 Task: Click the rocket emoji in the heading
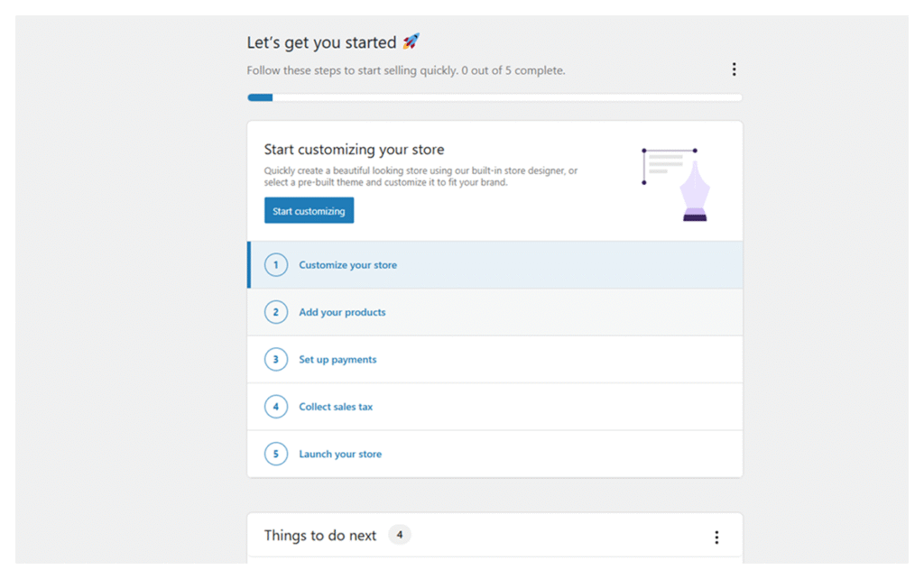tap(411, 41)
